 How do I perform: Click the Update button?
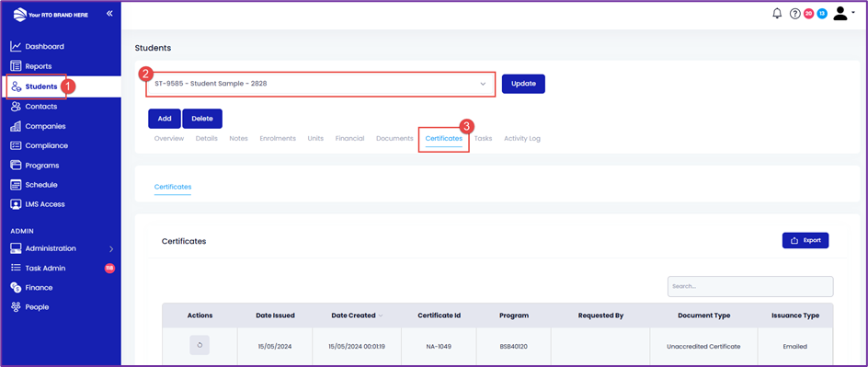tap(524, 84)
